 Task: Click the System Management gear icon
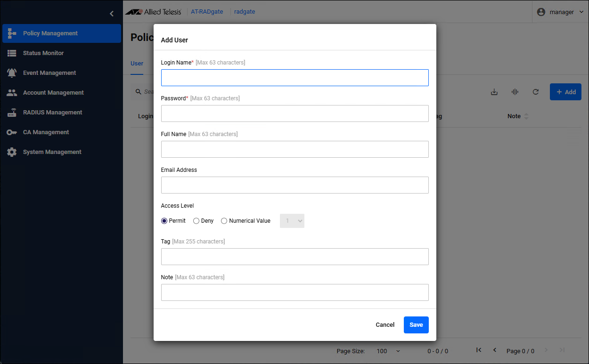(x=12, y=152)
